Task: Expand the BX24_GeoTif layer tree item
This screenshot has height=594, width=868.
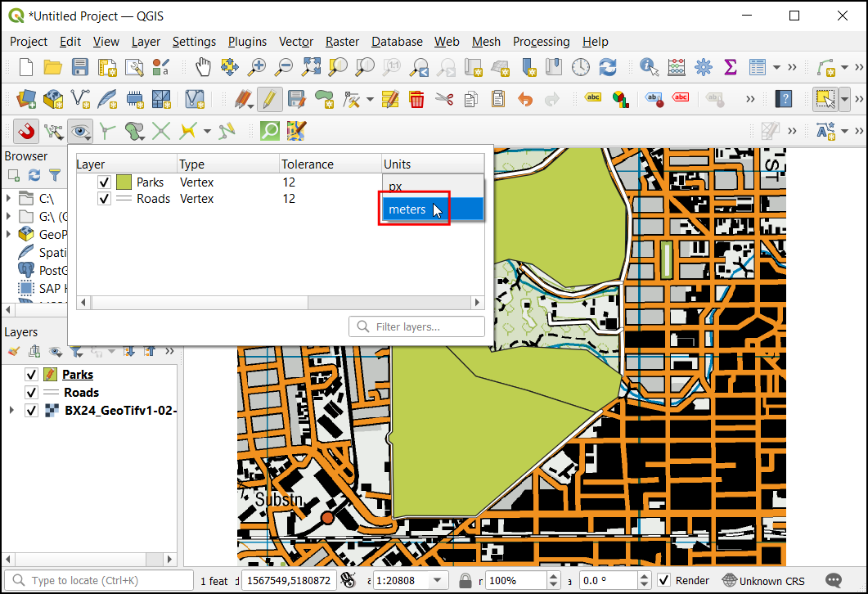Action: click(x=11, y=410)
